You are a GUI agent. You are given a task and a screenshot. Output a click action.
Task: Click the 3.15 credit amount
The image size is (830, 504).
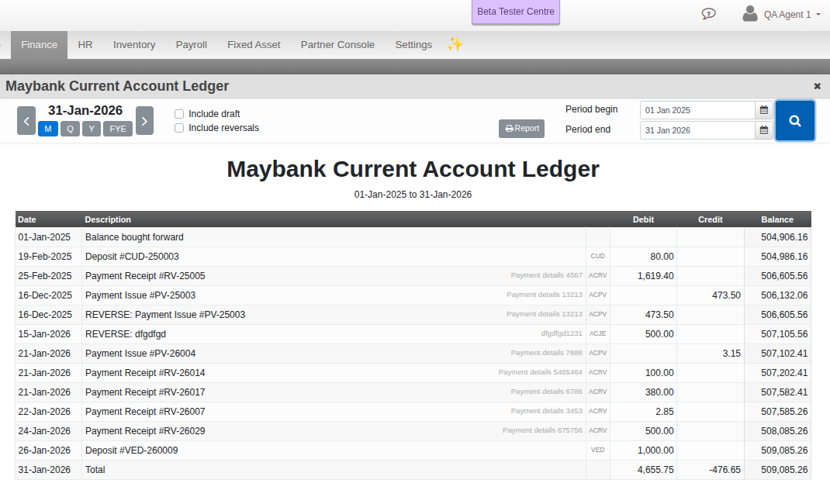731,354
